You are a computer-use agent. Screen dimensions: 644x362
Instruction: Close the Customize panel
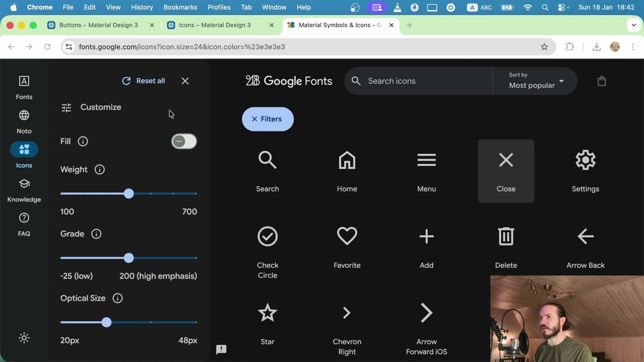185,81
